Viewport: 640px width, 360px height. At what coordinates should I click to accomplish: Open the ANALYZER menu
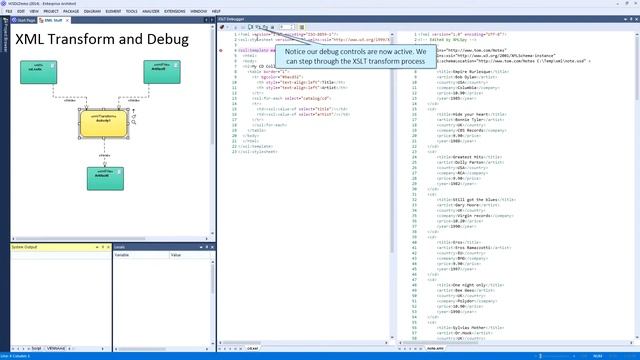click(x=151, y=11)
